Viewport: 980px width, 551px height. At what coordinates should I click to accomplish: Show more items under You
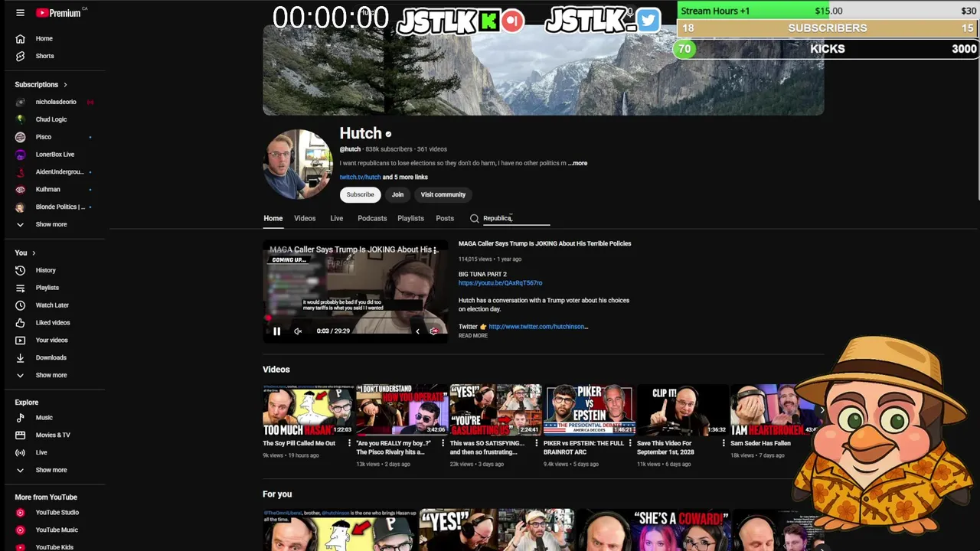coord(51,375)
